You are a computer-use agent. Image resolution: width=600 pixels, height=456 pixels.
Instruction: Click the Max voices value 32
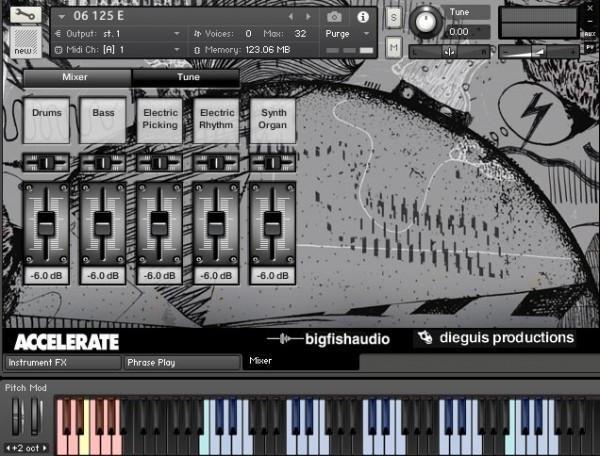click(300, 34)
